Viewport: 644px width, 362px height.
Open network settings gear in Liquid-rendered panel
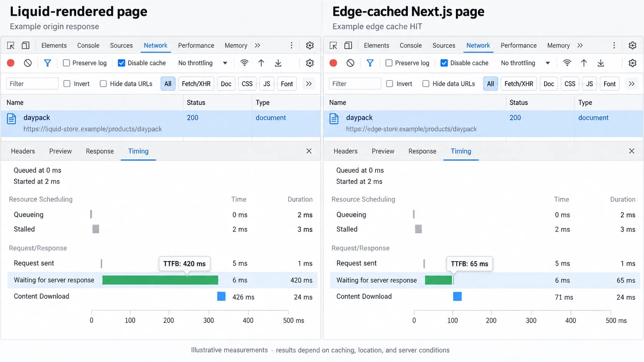click(x=310, y=63)
